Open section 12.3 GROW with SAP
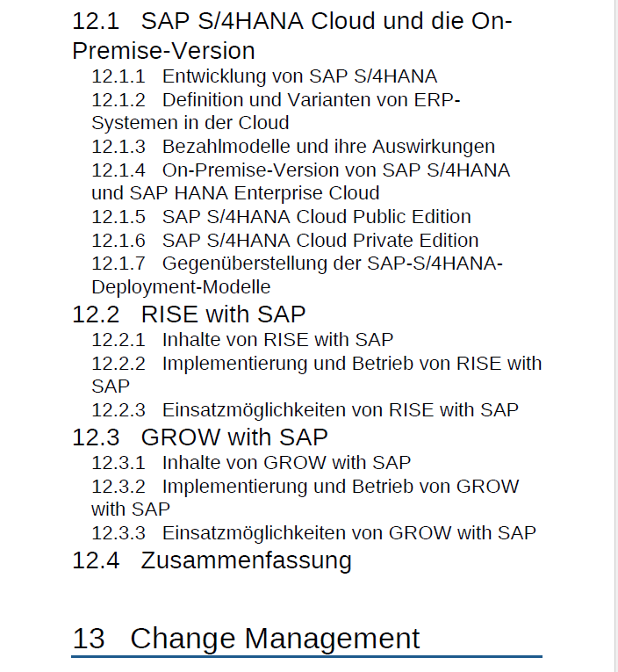618x672 pixels. coord(200,437)
